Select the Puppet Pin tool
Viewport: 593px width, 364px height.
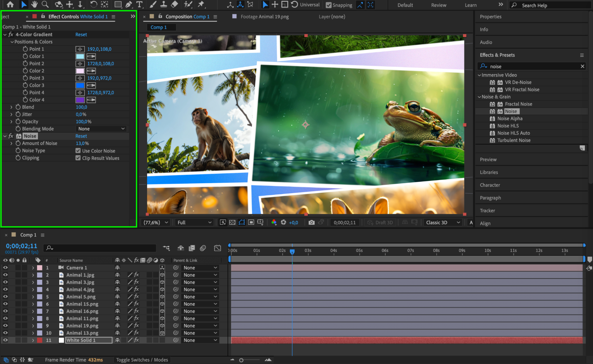click(x=201, y=4)
